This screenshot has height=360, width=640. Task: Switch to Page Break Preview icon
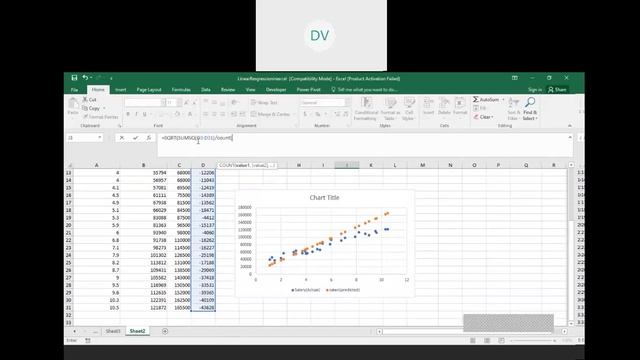click(501, 340)
